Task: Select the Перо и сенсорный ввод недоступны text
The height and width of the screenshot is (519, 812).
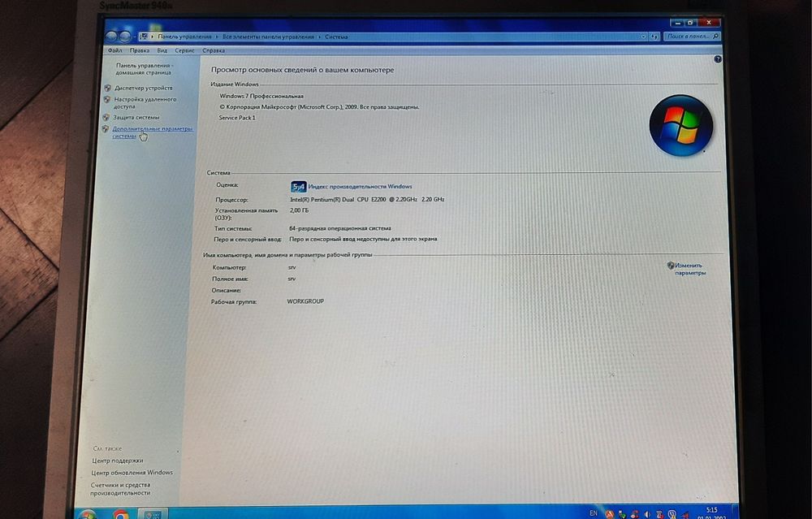Action: coord(363,240)
